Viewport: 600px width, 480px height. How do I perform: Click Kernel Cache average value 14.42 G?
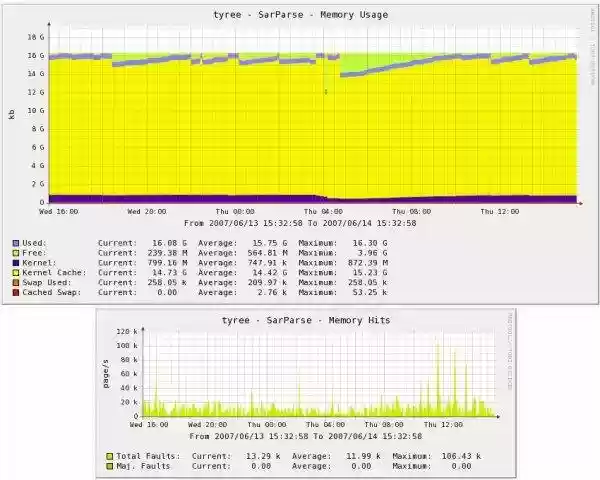[x=270, y=273]
